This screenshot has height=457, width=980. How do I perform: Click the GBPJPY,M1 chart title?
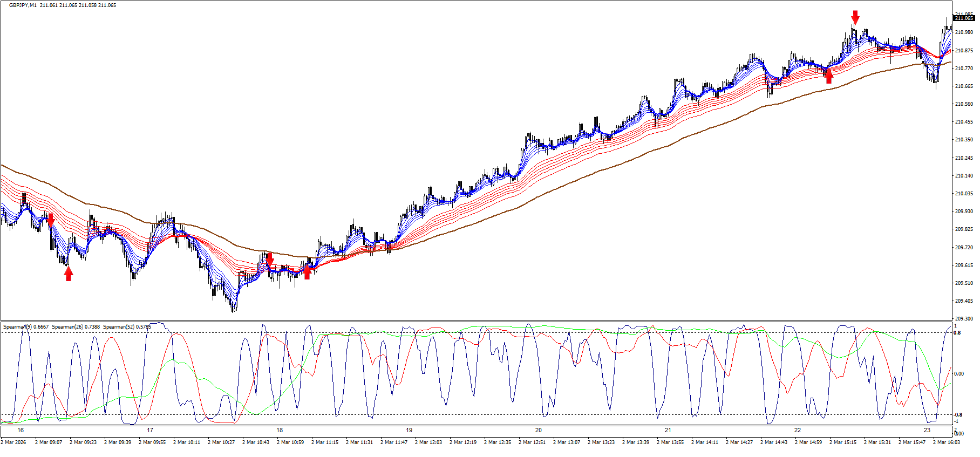[22, 5]
